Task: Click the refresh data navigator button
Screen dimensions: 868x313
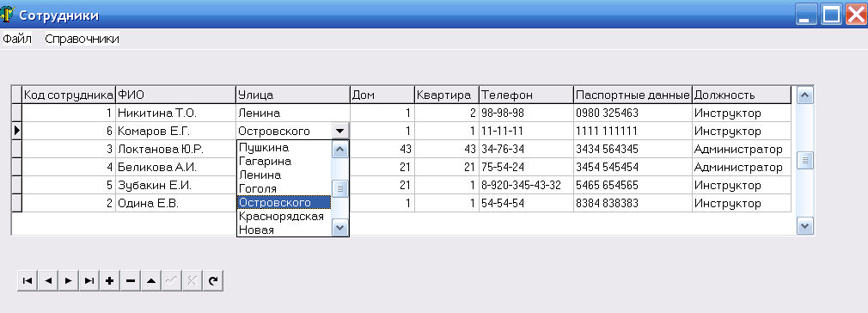Action: pyautogui.click(x=212, y=281)
